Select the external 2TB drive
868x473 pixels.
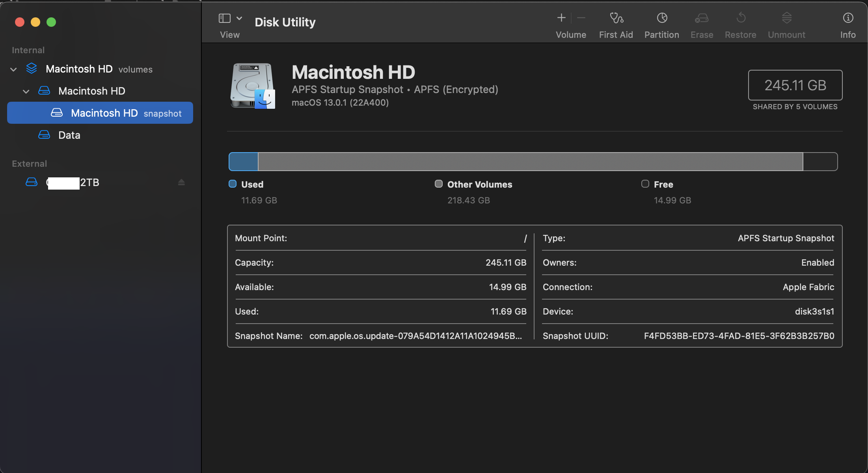tap(100, 182)
